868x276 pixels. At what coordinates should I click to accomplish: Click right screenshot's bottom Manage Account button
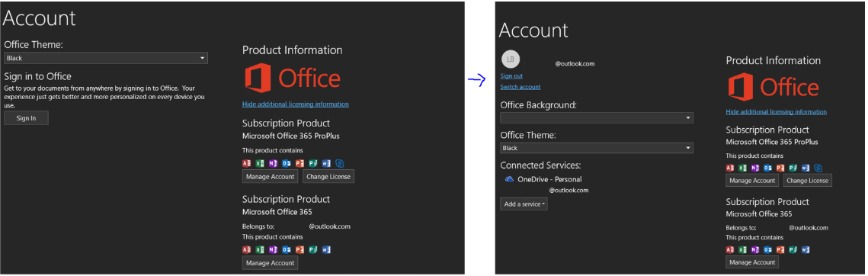(752, 262)
